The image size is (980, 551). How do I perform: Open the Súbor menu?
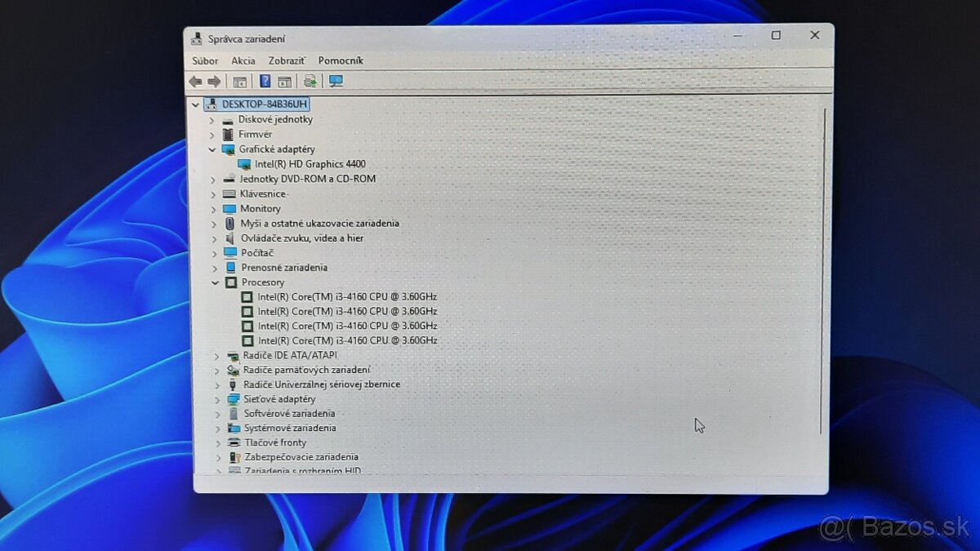205,60
